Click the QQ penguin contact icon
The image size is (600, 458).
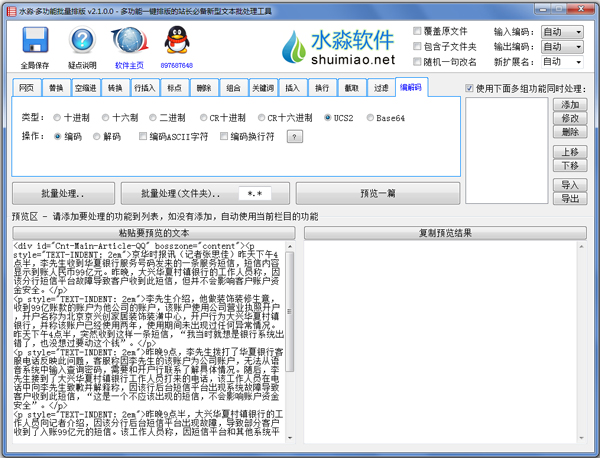[x=176, y=43]
